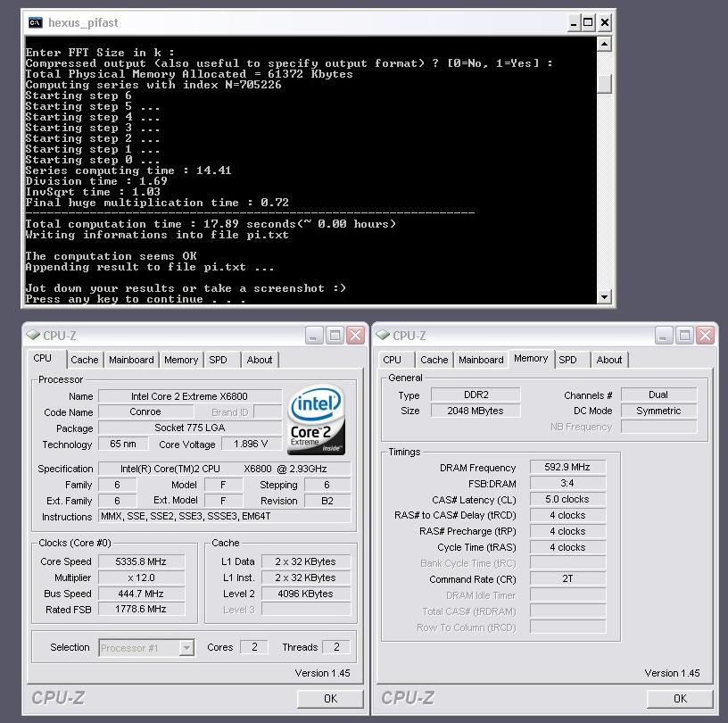Screen dimensions: 728x723
Task: Click the CAS# Latency value 5.0 clocks
Action: point(567,499)
